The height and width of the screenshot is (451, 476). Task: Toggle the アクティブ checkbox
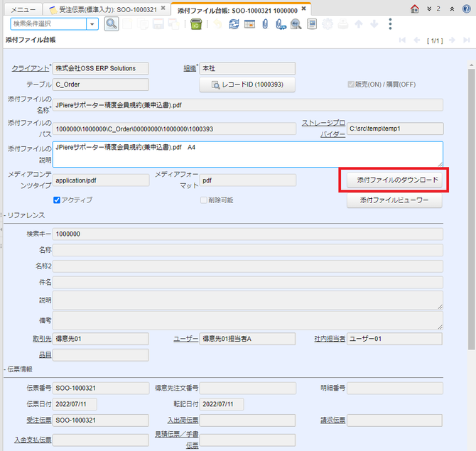coord(56,200)
